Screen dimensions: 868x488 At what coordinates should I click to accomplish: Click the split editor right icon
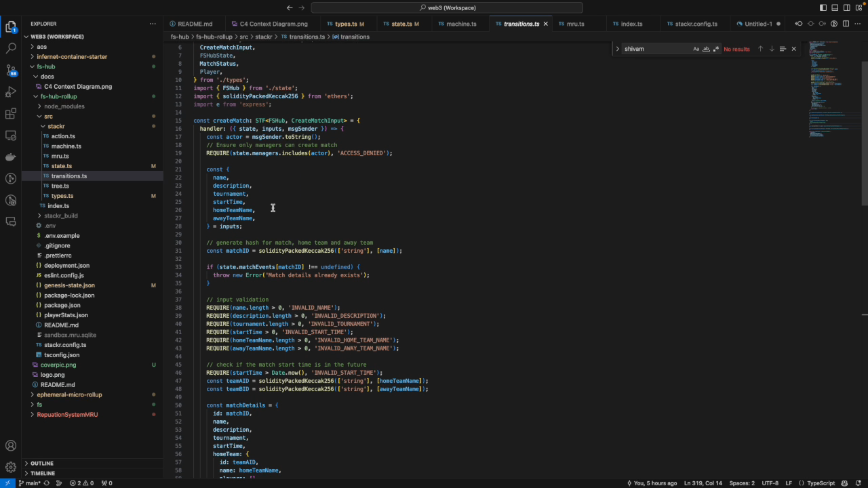(x=846, y=24)
